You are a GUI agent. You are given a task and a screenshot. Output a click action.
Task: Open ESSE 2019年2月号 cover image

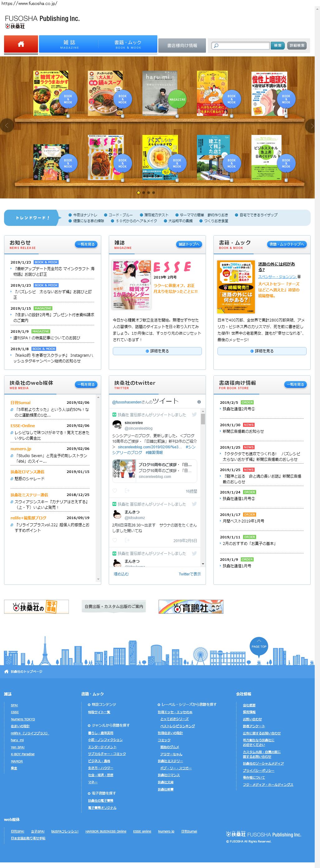pyautogui.click(x=132, y=285)
